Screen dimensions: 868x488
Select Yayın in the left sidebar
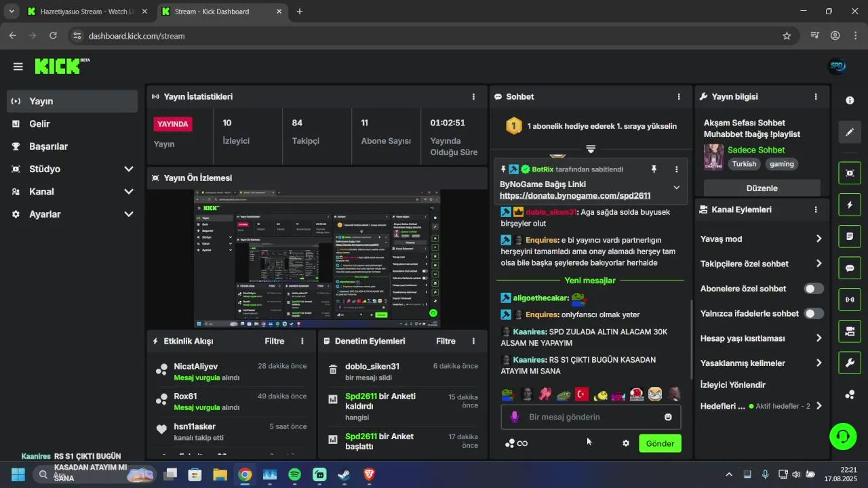(x=72, y=101)
